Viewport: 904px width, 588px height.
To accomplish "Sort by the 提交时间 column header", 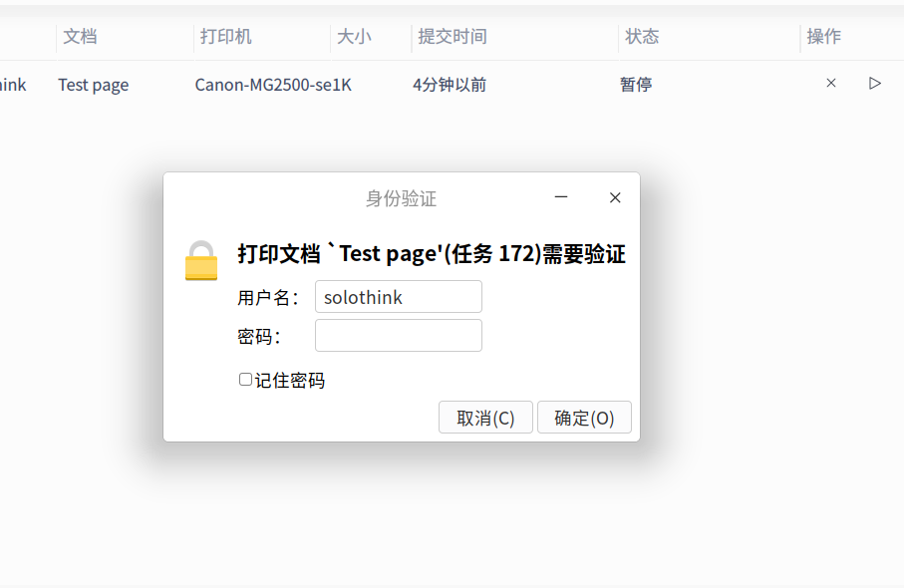I will pyautogui.click(x=452, y=37).
